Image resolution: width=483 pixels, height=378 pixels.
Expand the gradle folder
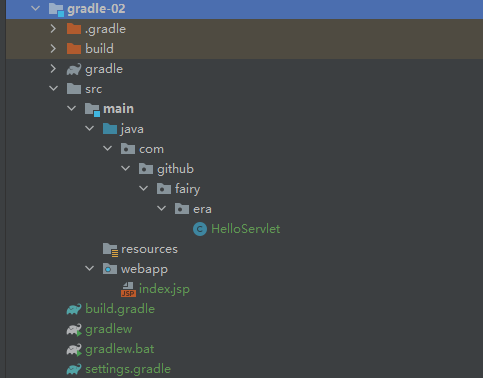[53, 69]
